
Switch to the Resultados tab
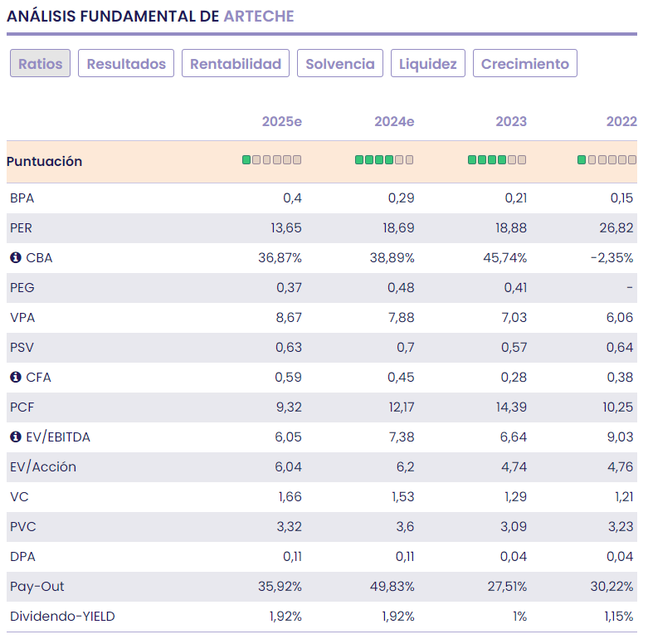click(x=126, y=64)
